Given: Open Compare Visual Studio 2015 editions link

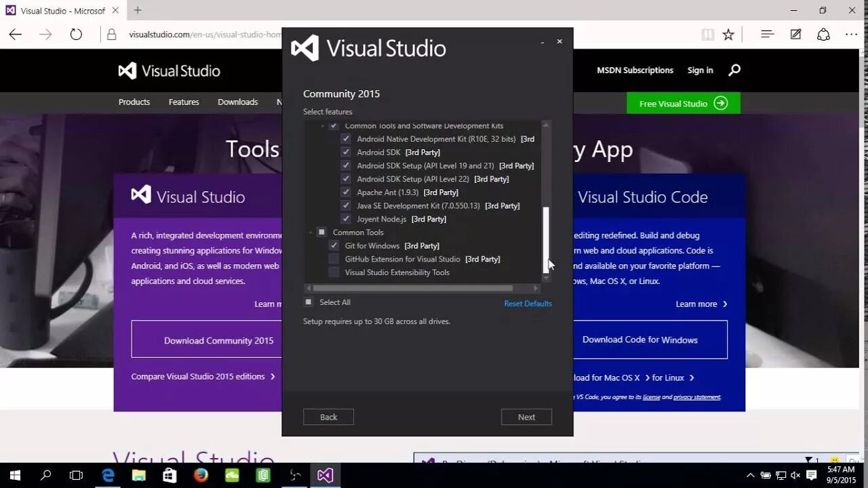Looking at the screenshot, I should [x=203, y=376].
